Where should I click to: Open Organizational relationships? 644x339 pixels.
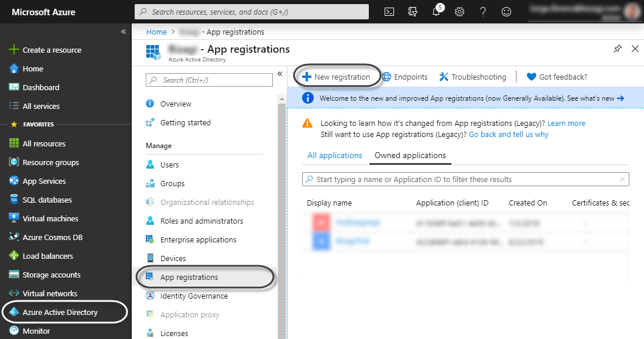(x=200, y=202)
